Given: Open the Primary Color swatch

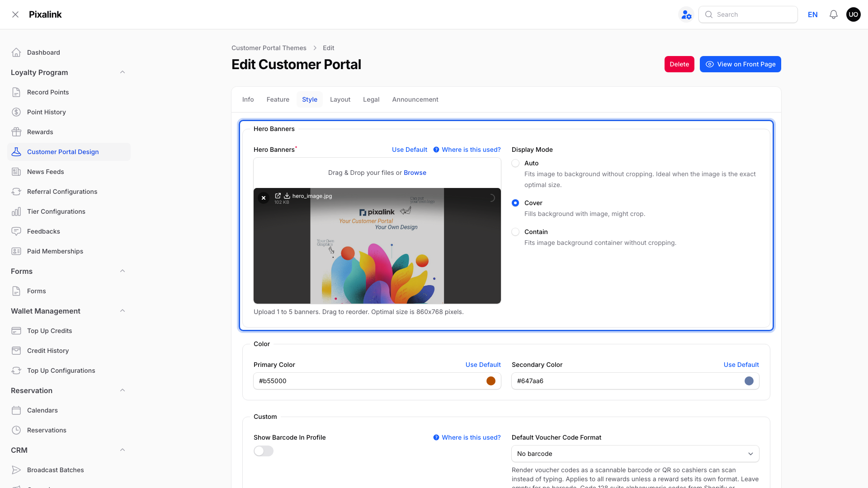Looking at the screenshot, I should tap(491, 381).
